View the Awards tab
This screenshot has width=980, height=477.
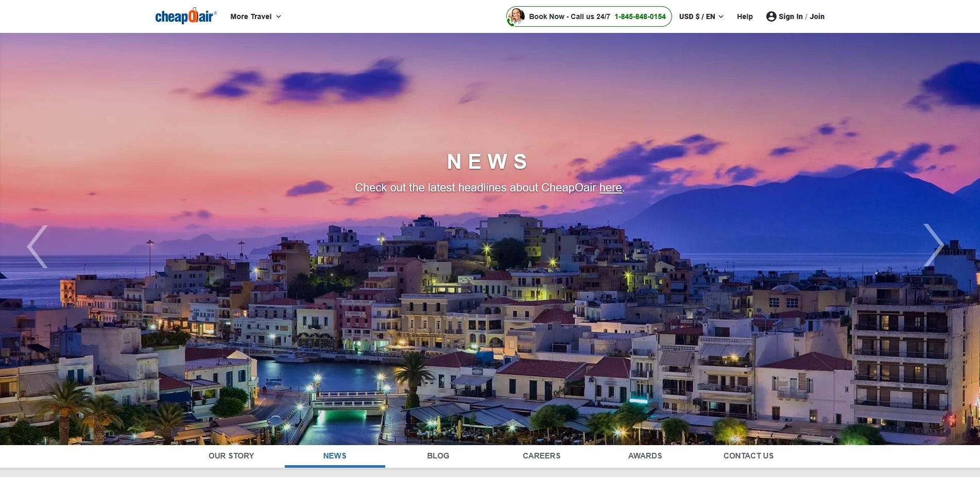(645, 456)
